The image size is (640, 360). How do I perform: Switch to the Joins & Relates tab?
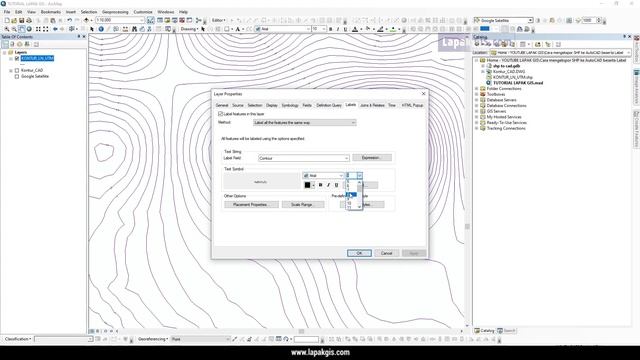point(372,105)
